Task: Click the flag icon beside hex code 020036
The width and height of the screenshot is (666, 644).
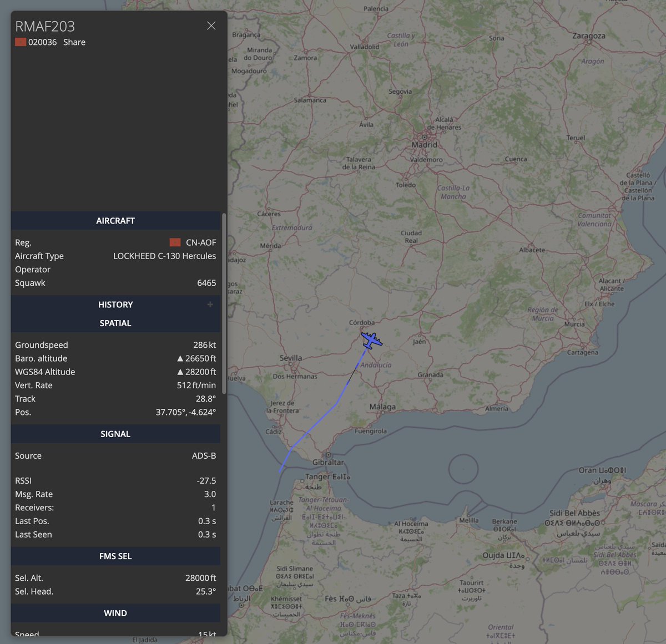Action: coord(21,42)
